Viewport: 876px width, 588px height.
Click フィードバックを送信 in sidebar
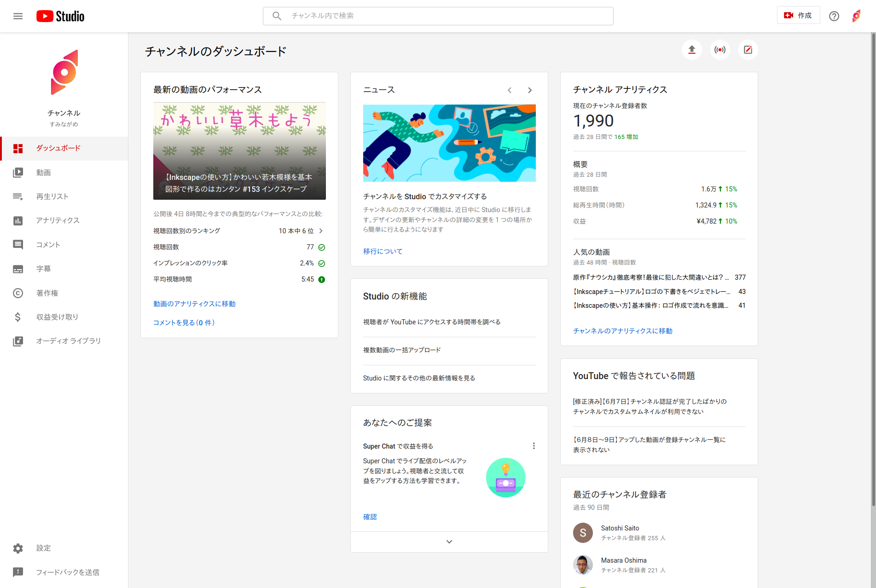point(64,572)
